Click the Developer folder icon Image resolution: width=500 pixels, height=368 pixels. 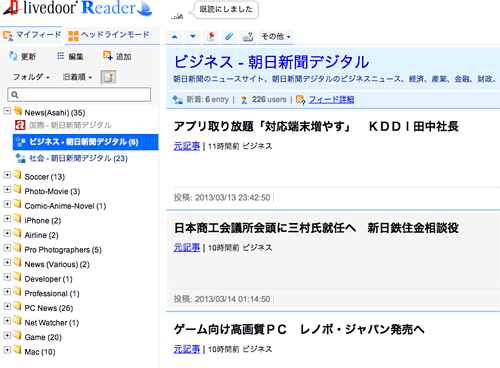coord(17,277)
